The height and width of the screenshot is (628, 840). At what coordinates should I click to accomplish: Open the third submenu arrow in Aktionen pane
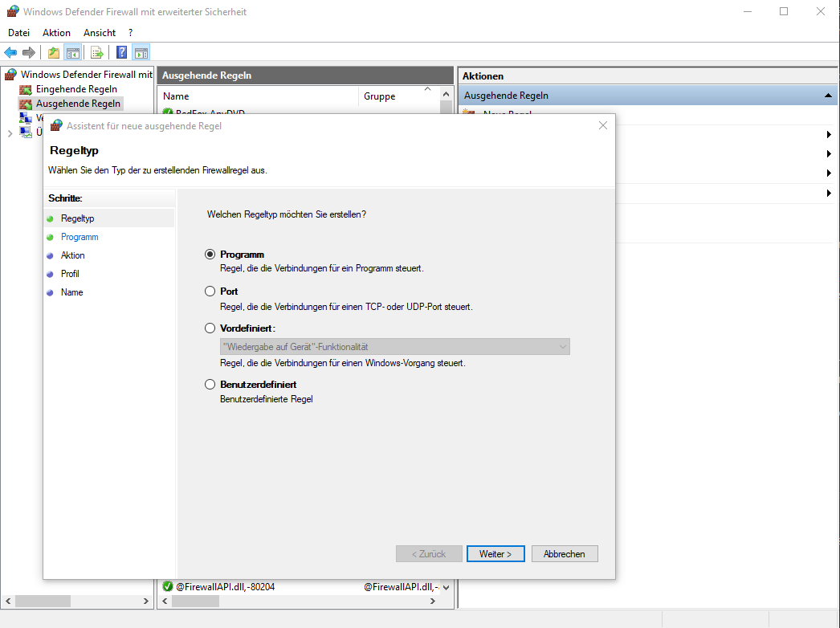tap(829, 173)
